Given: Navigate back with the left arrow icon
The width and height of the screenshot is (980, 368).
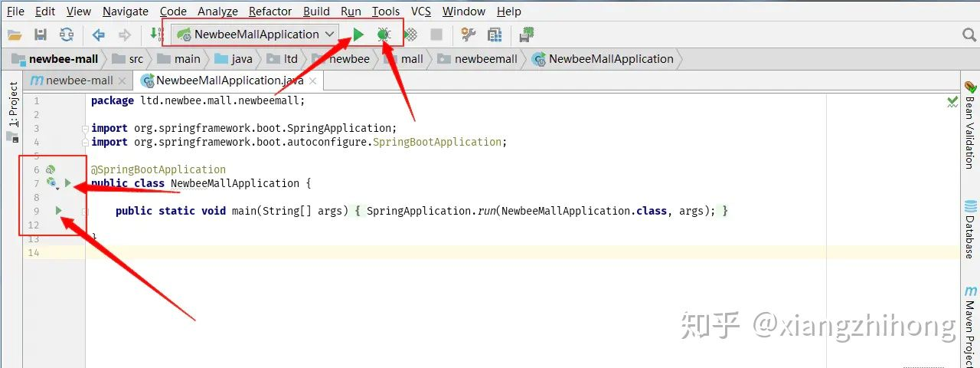Looking at the screenshot, I should pos(98,34).
